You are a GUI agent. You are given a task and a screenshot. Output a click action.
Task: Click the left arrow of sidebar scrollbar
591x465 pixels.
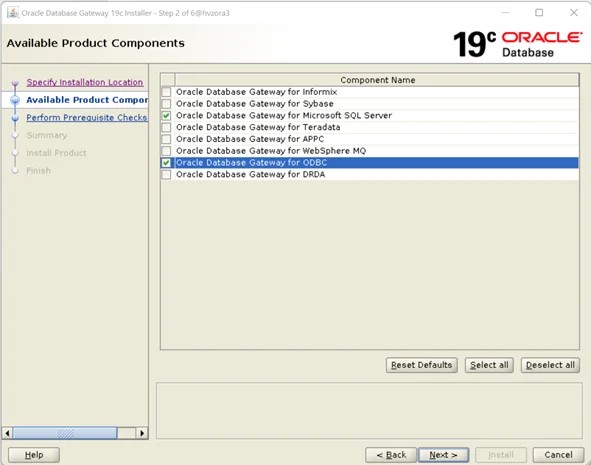pos(7,433)
